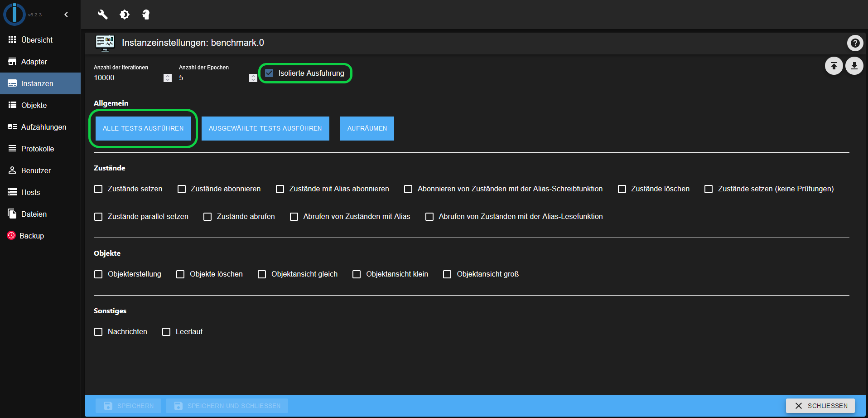Check Objektansicht groß
Screen dimensions: 868x418
447,274
